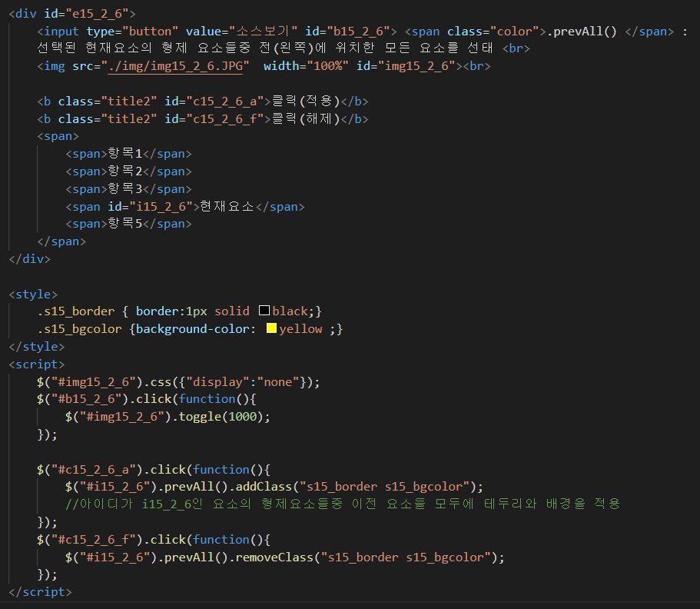Click the .s15_border selector name
Screen dimensions: 700x609
[76, 311]
